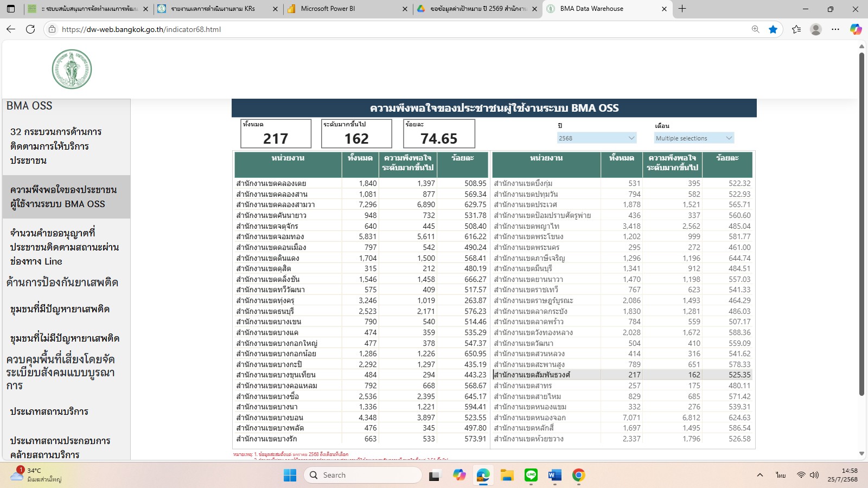
Task: Click the browser Back arrow
Action: 11,29
